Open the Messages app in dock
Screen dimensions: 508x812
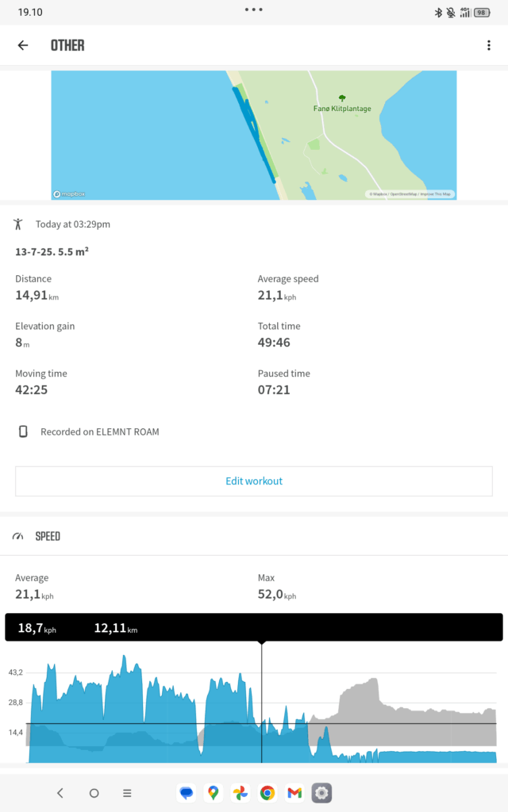point(186,793)
